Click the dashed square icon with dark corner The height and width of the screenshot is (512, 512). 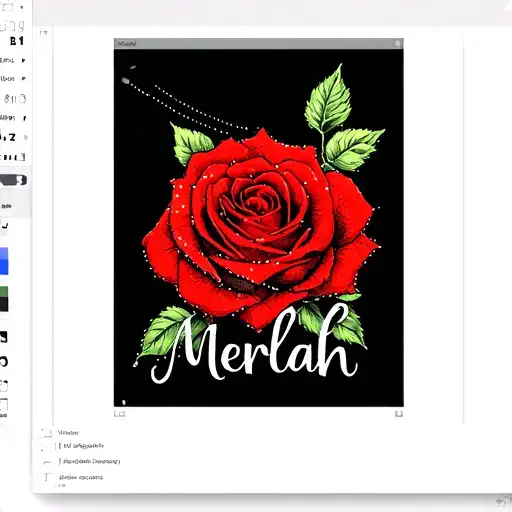pos(4,386)
